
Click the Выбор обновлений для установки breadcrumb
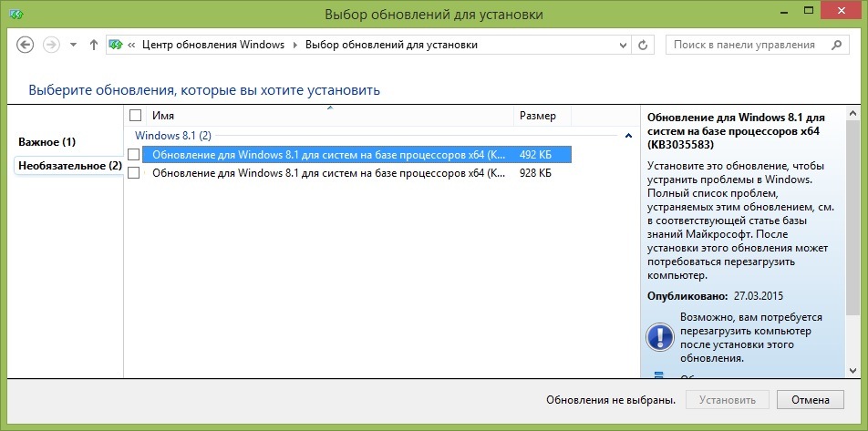pos(391,45)
